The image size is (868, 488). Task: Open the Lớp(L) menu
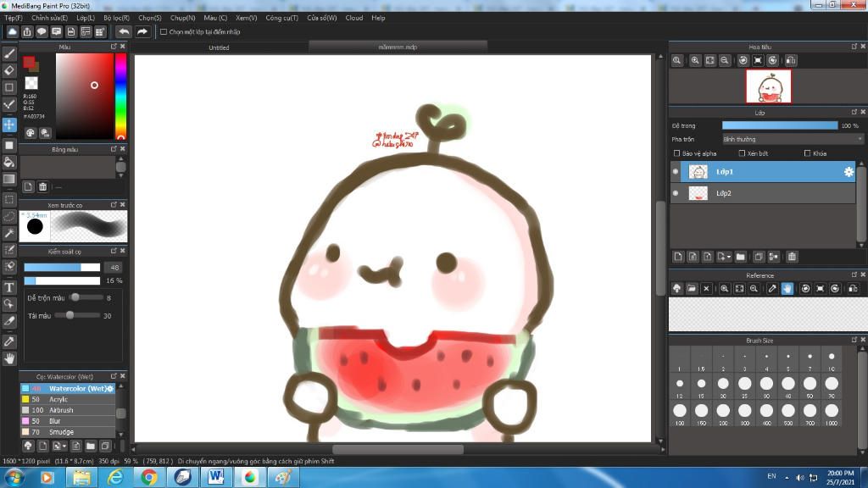coord(86,18)
